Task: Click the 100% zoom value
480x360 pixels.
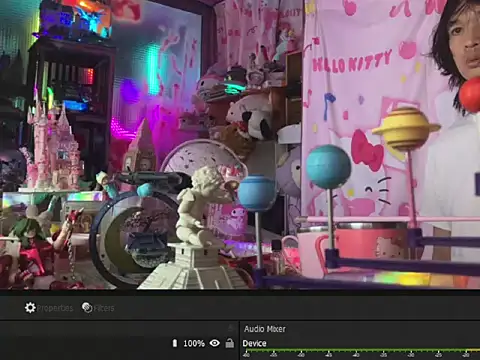Action: (x=194, y=343)
